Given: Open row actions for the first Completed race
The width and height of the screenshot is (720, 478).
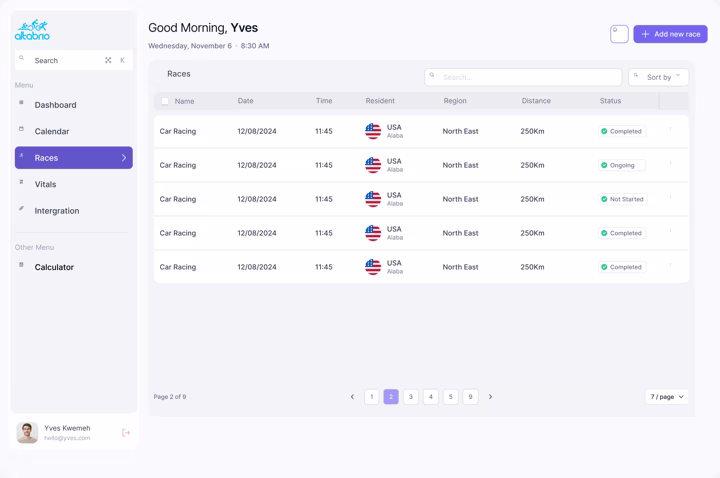Looking at the screenshot, I should 670,129.
